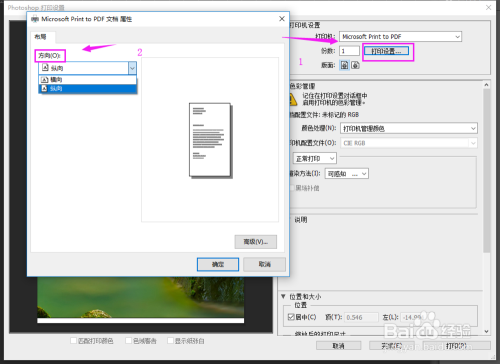Choose 横向 landscape from orientation list
This screenshot has height=364, width=500.
[x=88, y=80]
